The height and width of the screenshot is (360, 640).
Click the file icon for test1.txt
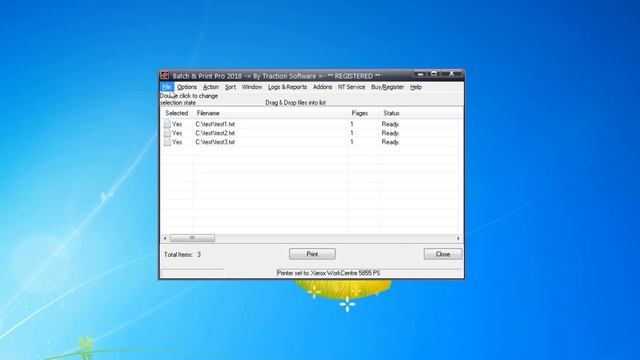coord(167,124)
